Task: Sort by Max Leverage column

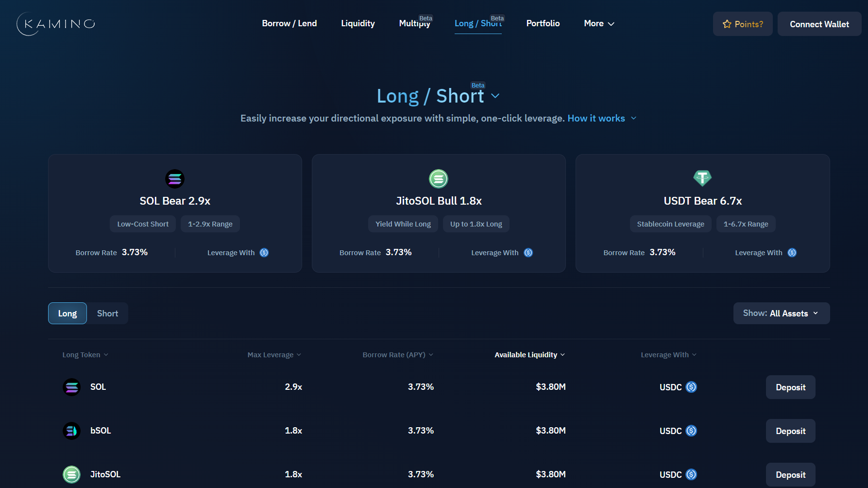Action: pos(274,355)
